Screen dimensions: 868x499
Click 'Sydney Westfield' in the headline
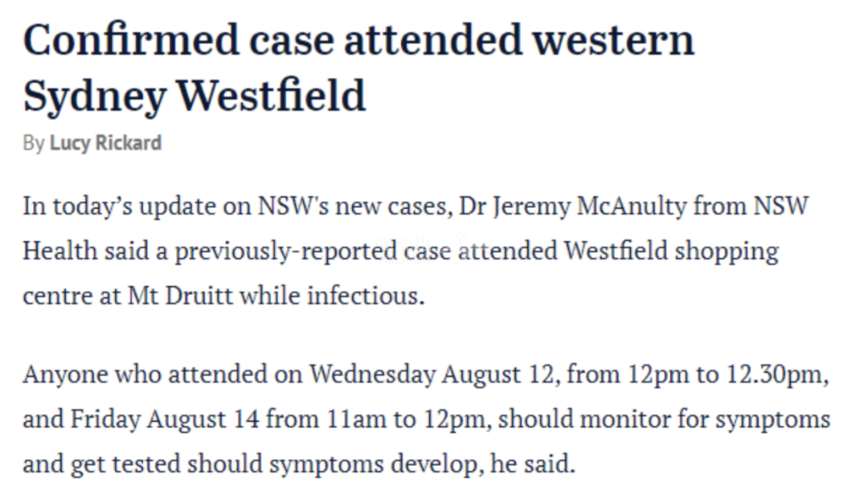tap(194, 96)
